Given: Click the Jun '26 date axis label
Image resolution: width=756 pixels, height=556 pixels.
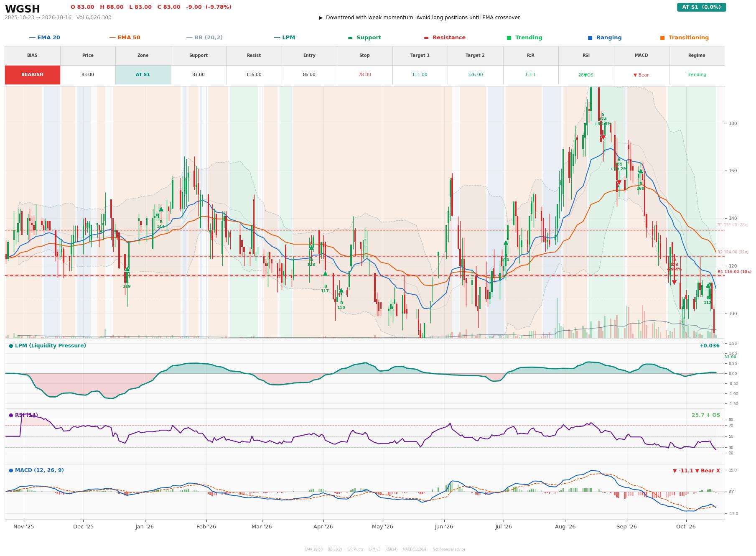Looking at the screenshot, I should (444, 527).
